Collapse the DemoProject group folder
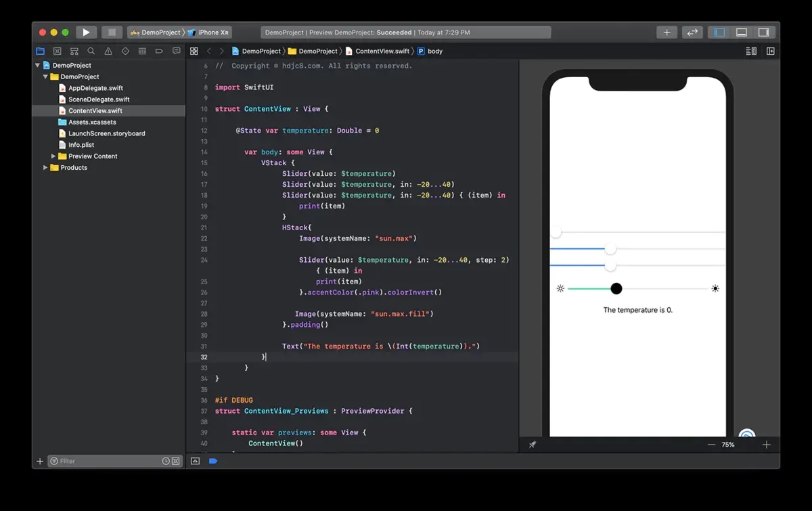This screenshot has width=812, height=511. tap(46, 76)
